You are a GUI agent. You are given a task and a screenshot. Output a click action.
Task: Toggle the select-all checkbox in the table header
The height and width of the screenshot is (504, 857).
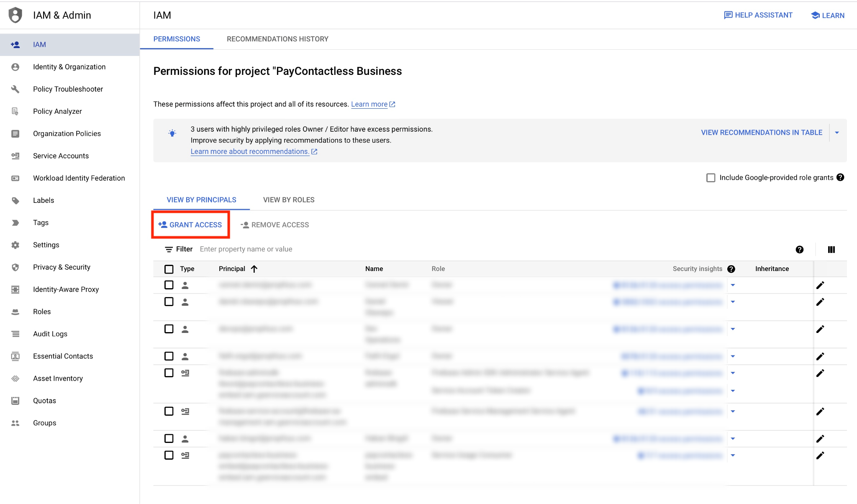tap(169, 269)
